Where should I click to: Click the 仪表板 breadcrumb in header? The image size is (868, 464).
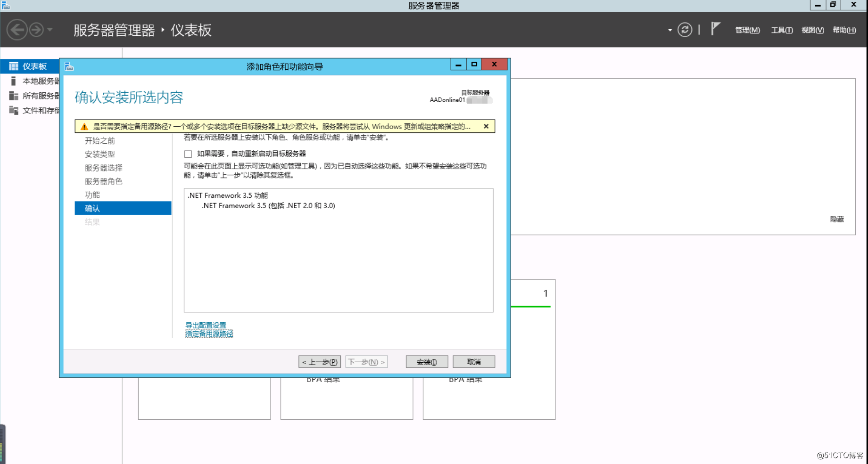point(191,30)
